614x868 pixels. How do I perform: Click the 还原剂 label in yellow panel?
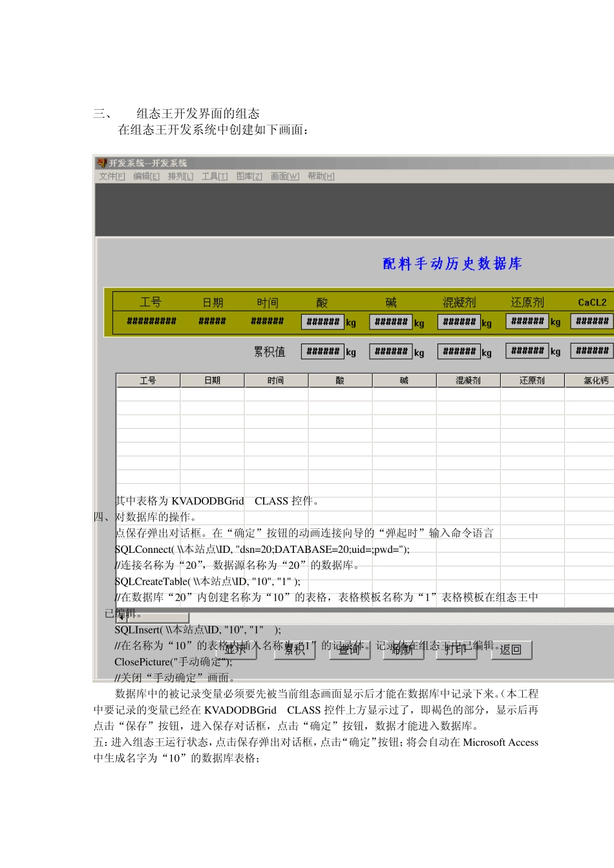[527, 302]
